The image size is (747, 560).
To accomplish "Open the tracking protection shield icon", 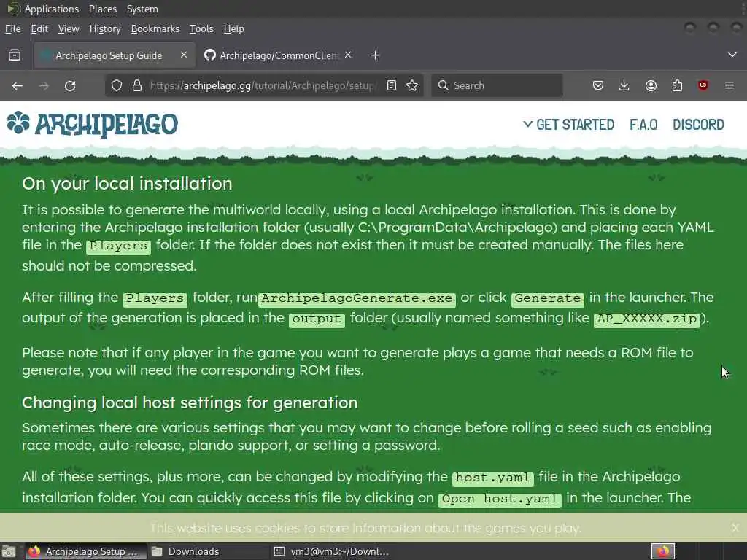I will click(x=117, y=86).
